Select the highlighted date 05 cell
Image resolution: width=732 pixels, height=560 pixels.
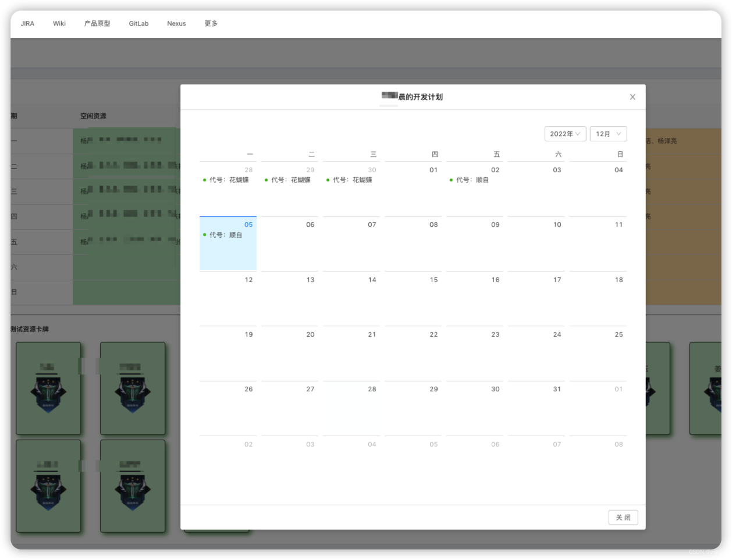point(228,243)
